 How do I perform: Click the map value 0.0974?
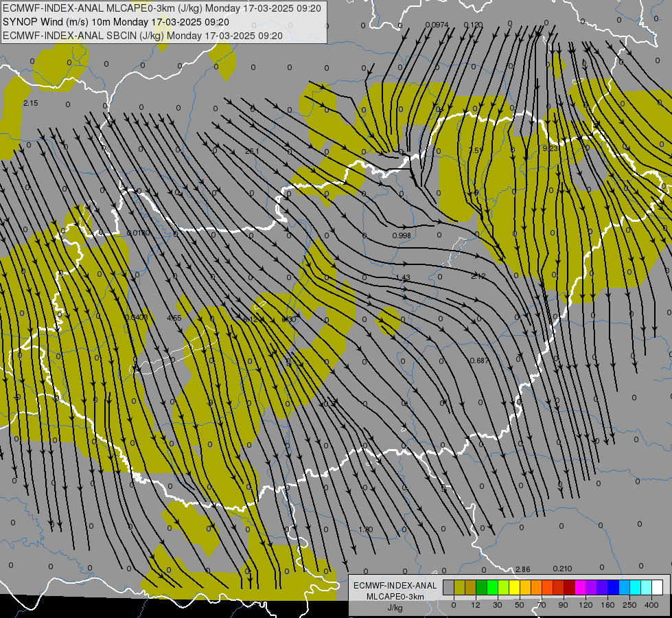click(437, 25)
